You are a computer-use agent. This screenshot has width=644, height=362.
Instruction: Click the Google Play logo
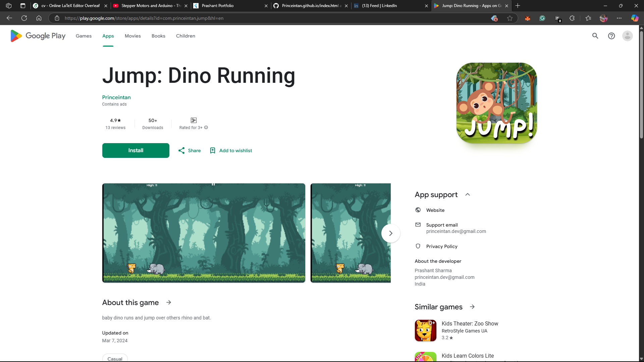[37, 36]
